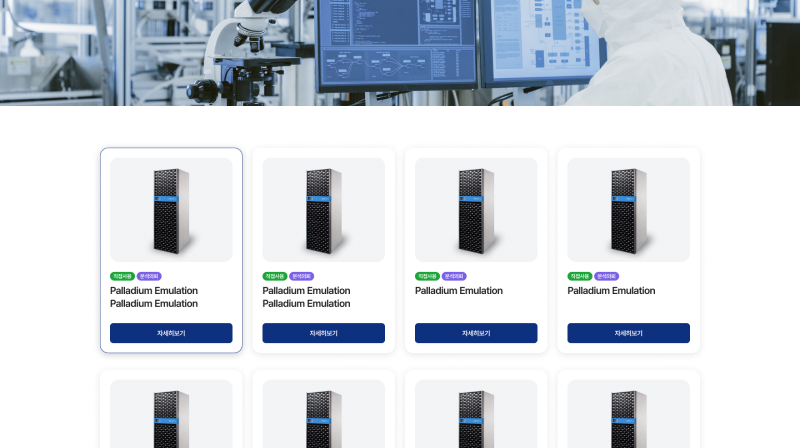800x448 pixels.
Task: Open server rack image in fourth top-row card
Action: [x=629, y=210]
